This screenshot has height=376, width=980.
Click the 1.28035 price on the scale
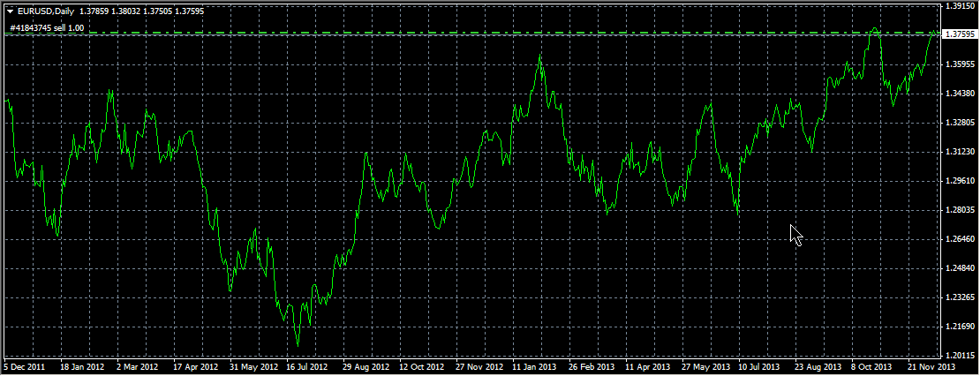[959, 210]
